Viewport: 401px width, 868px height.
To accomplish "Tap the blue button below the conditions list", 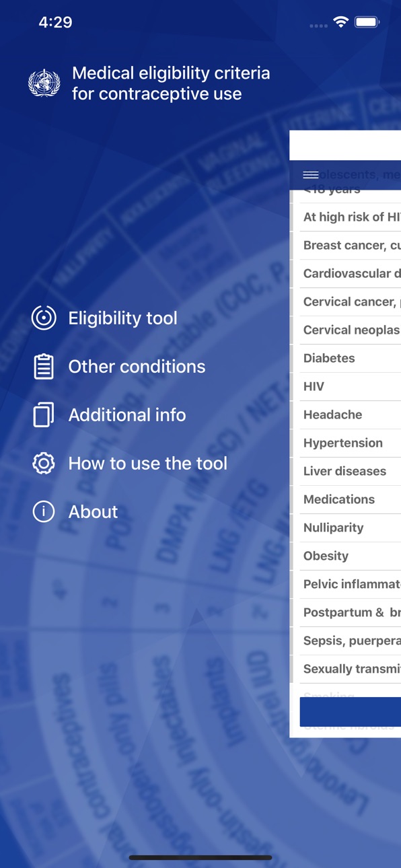I will point(351,712).
